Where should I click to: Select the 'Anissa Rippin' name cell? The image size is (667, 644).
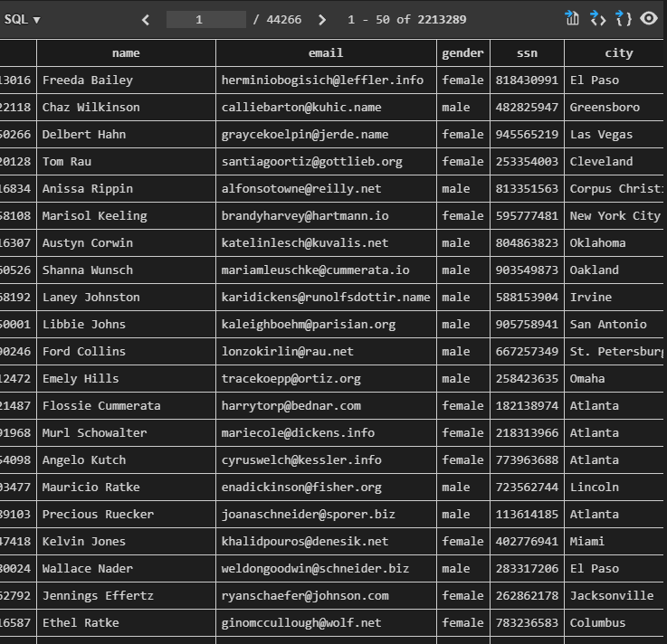[126, 189]
